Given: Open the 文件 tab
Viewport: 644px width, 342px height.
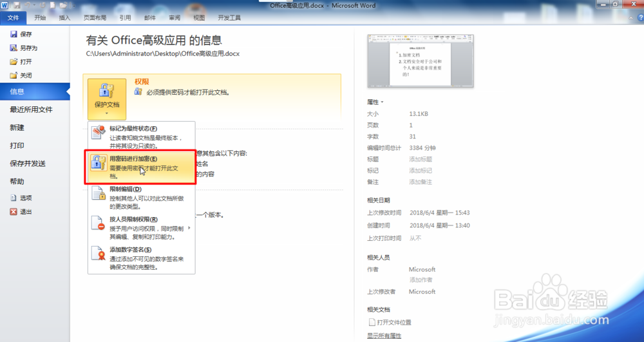Looking at the screenshot, I should (x=13, y=17).
